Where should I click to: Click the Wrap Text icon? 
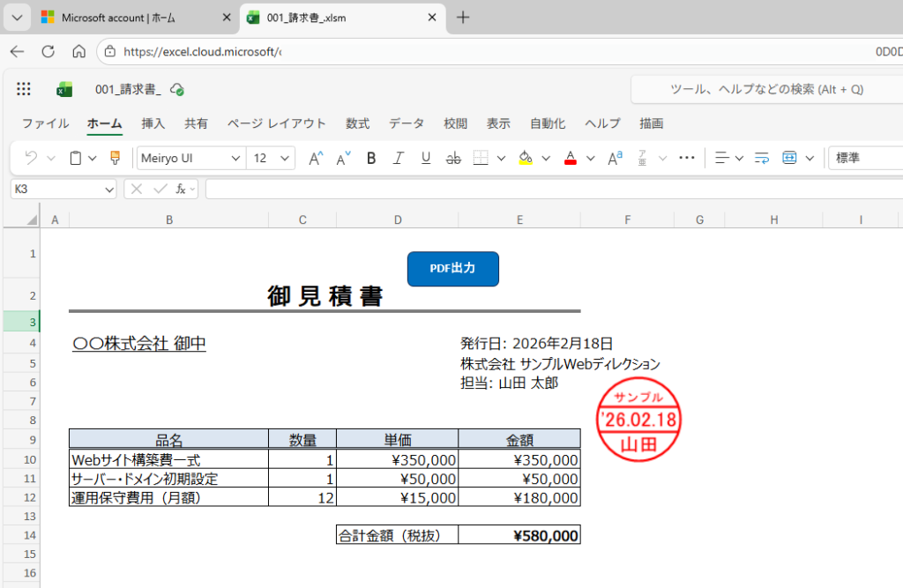click(x=763, y=159)
